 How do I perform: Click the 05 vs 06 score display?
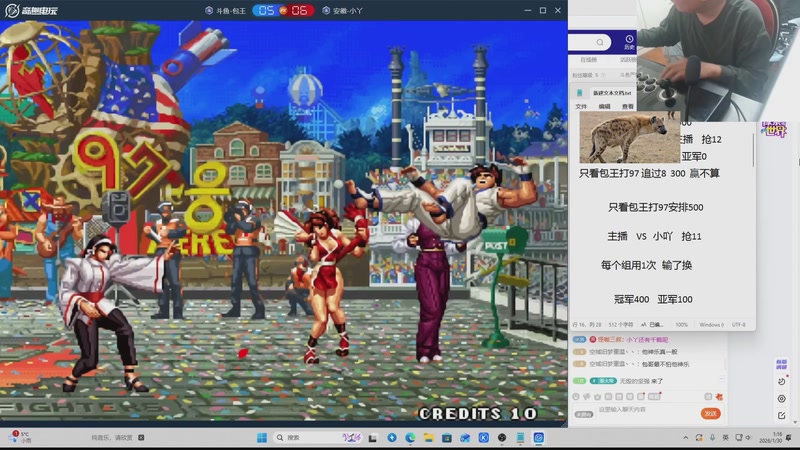tap(283, 10)
